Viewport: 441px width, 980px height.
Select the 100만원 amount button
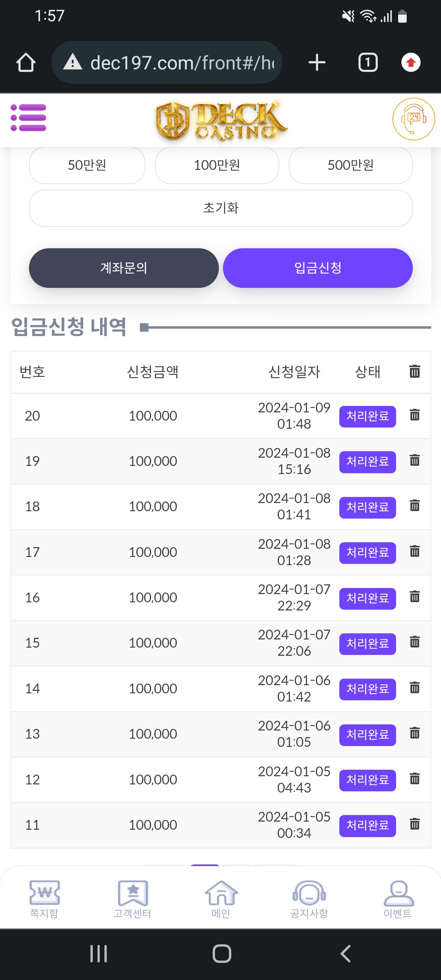217,165
